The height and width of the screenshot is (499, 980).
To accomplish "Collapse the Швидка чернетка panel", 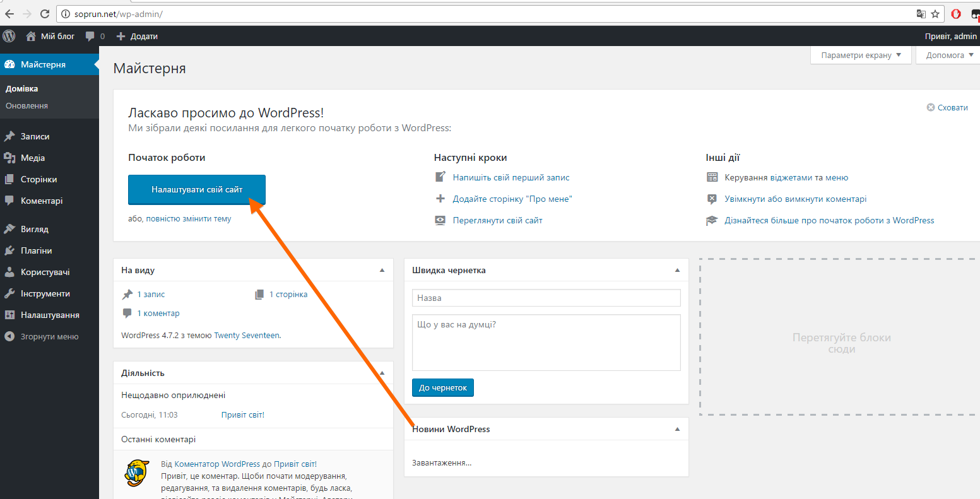I will (678, 270).
